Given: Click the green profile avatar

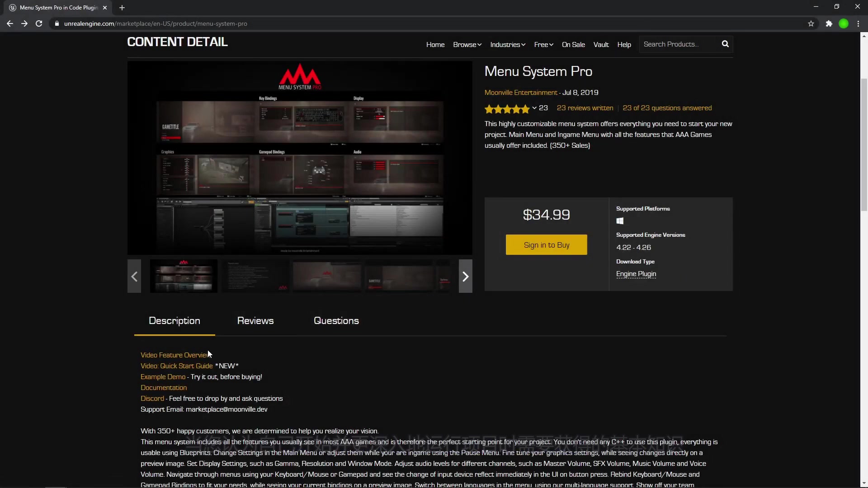Looking at the screenshot, I should click(x=844, y=23).
